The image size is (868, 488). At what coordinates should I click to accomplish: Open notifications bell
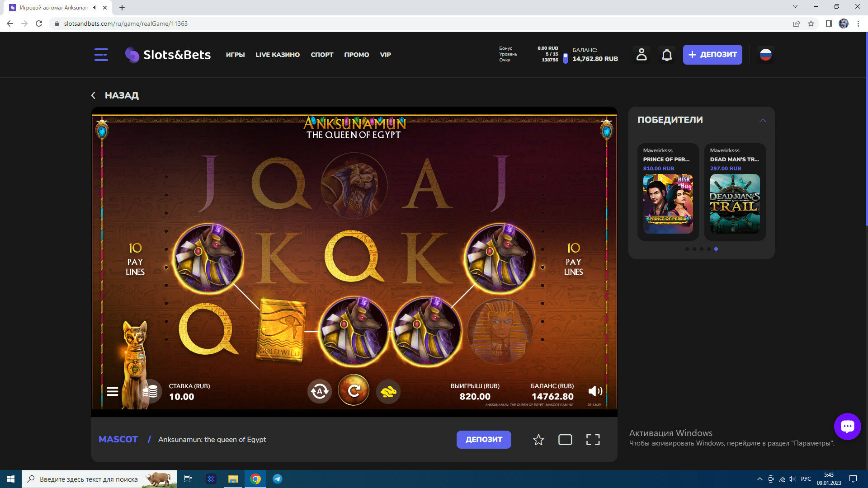click(667, 55)
